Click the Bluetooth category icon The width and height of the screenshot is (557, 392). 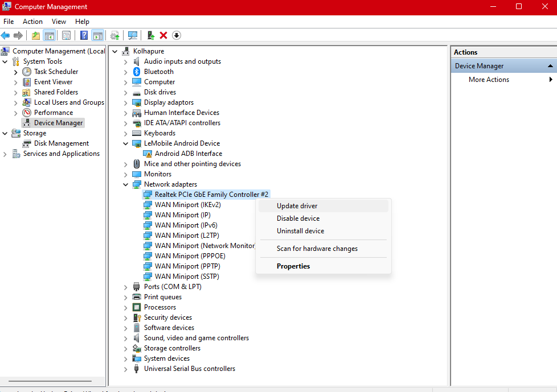pyautogui.click(x=137, y=72)
